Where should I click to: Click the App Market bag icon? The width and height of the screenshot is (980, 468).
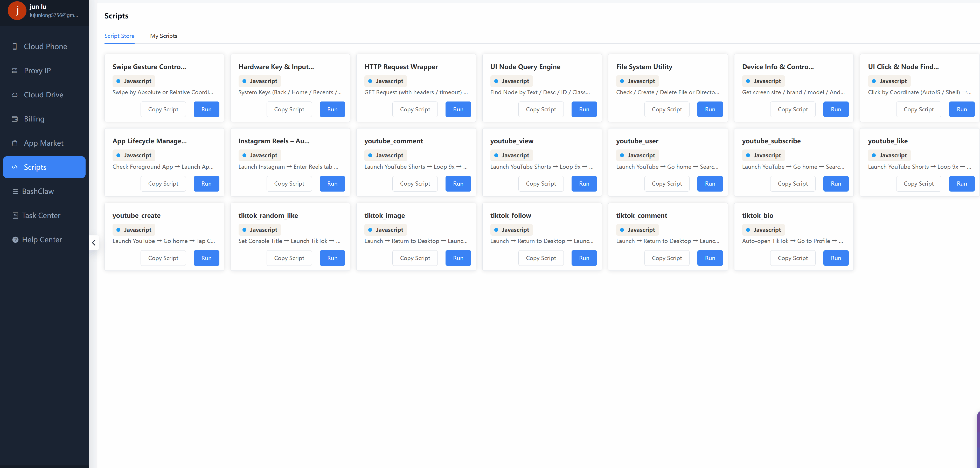point(15,143)
